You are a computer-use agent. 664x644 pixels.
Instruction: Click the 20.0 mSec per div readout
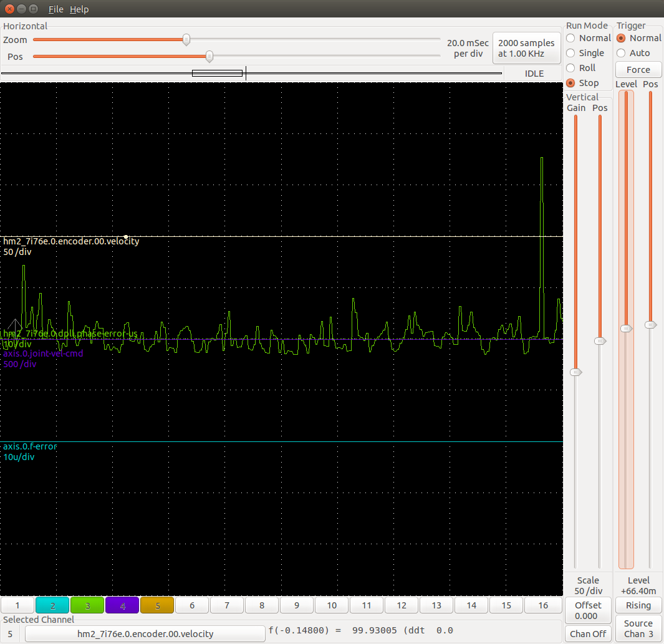468,48
